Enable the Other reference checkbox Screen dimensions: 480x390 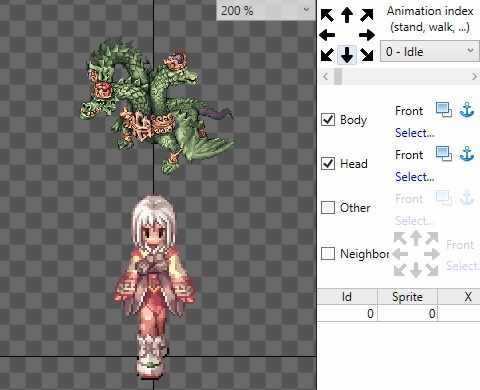coord(328,207)
